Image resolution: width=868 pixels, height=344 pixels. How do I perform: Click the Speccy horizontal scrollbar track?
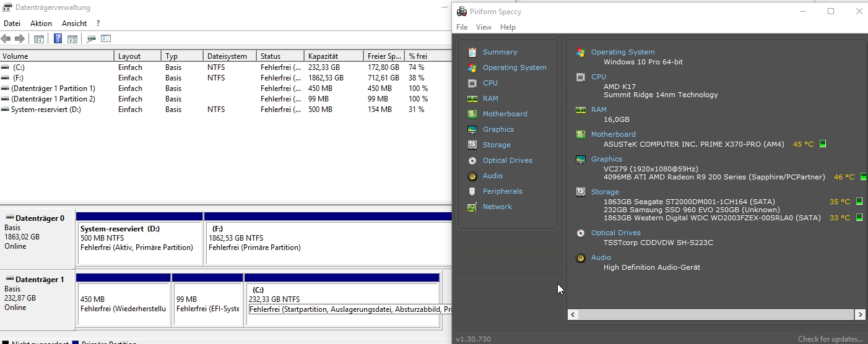pyautogui.click(x=716, y=315)
